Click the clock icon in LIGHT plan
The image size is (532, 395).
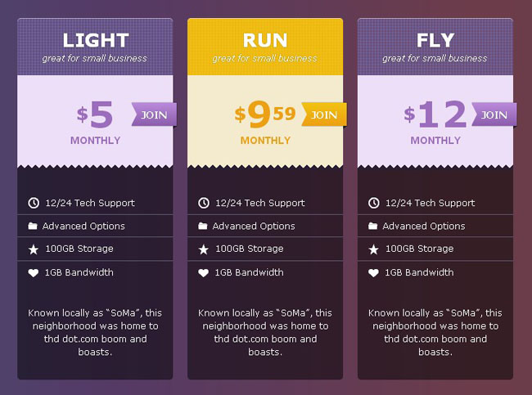[x=34, y=203]
